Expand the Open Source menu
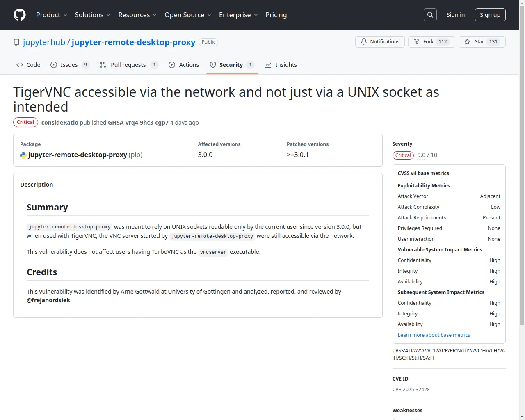Image resolution: width=525 pixels, height=420 pixels. click(x=188, y=15)
